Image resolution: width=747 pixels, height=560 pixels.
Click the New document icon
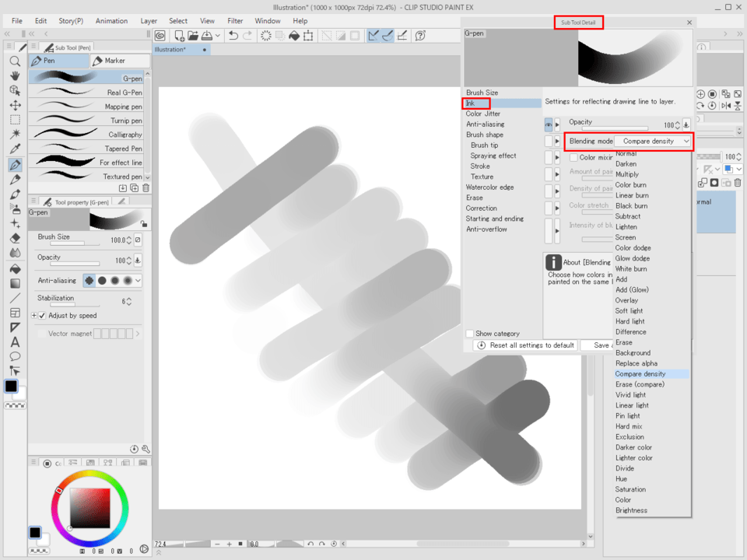coord(179,36)
